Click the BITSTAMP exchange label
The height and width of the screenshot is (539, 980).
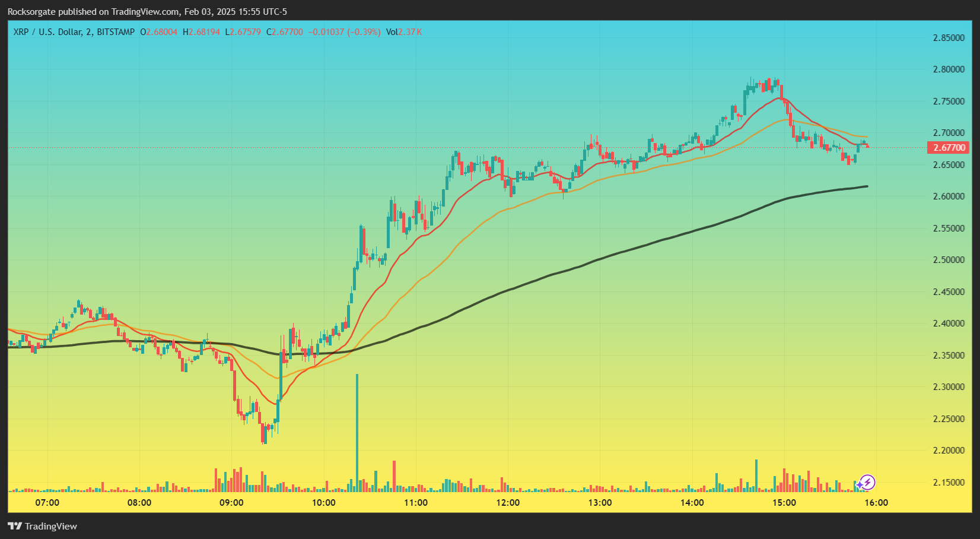click(116, 32)
